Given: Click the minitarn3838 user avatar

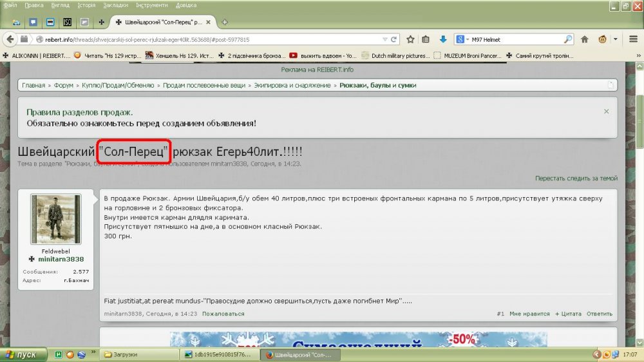Looking at the screenshot, I should pyautogui.click(x=55, y=219).
